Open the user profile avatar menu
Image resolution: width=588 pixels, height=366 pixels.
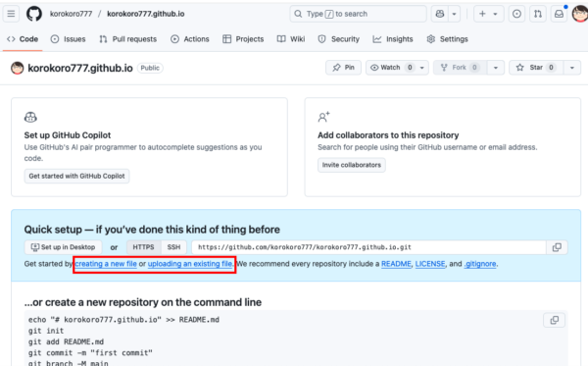coord(580,14)
